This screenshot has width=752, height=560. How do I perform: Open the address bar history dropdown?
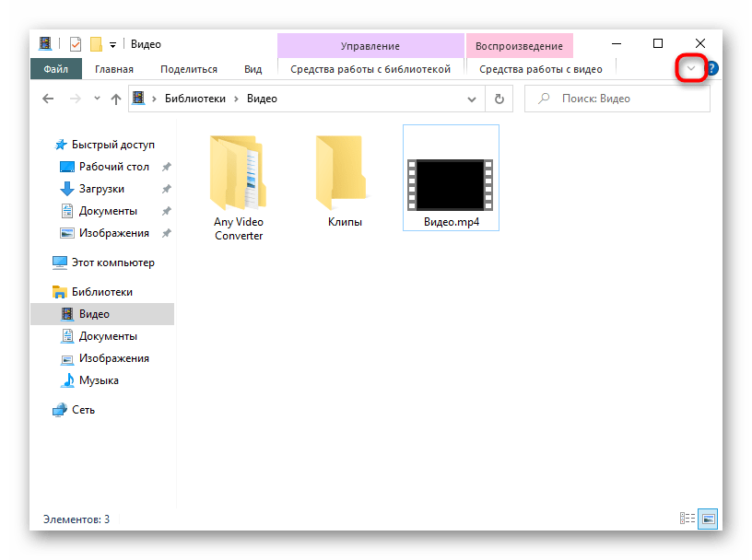coord(472,99)
